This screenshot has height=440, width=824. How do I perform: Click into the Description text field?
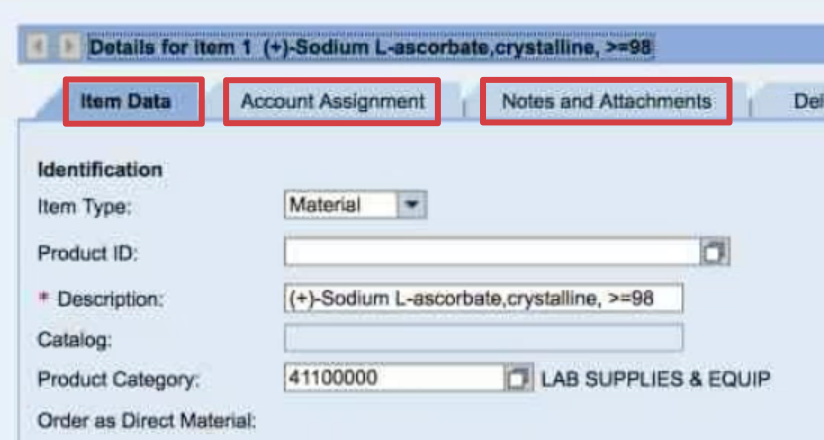pos(483,298)
